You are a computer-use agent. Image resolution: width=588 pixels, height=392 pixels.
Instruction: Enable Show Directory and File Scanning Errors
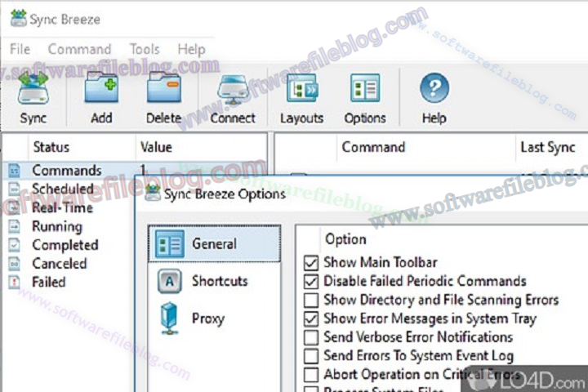(x=311, y=300)
